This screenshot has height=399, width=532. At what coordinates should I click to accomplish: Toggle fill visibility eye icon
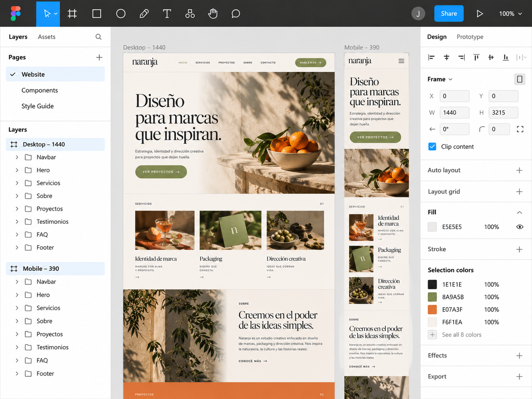[x=520, y=227]
